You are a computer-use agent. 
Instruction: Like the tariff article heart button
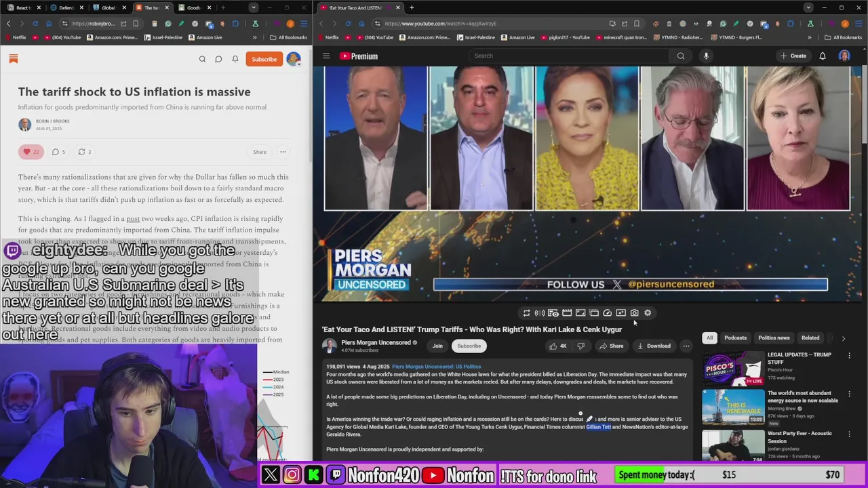tap(31, 152)
